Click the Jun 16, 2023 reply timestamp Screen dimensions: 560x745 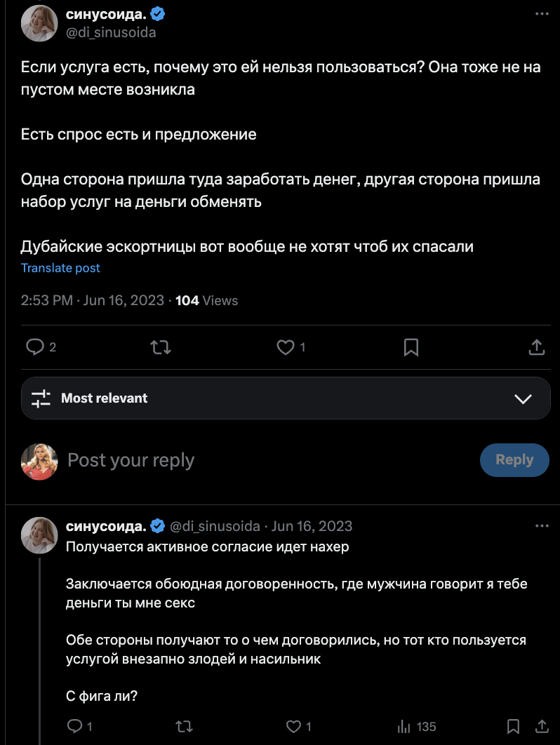tap(312, 526)
